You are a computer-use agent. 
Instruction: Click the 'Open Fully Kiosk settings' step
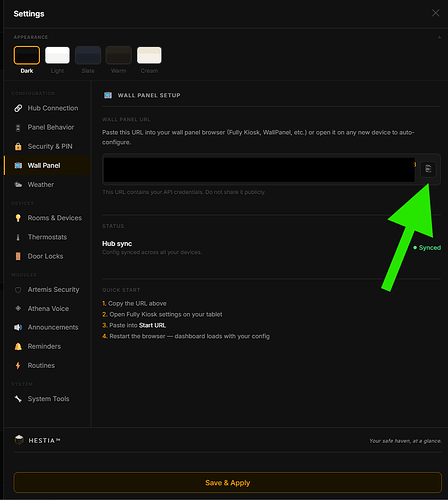[x=162, y=315]
